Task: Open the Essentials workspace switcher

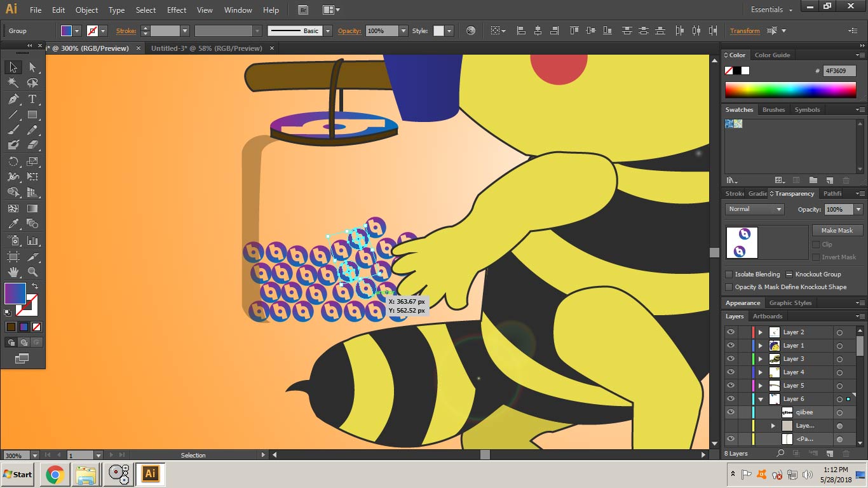Action: point(772,10)
